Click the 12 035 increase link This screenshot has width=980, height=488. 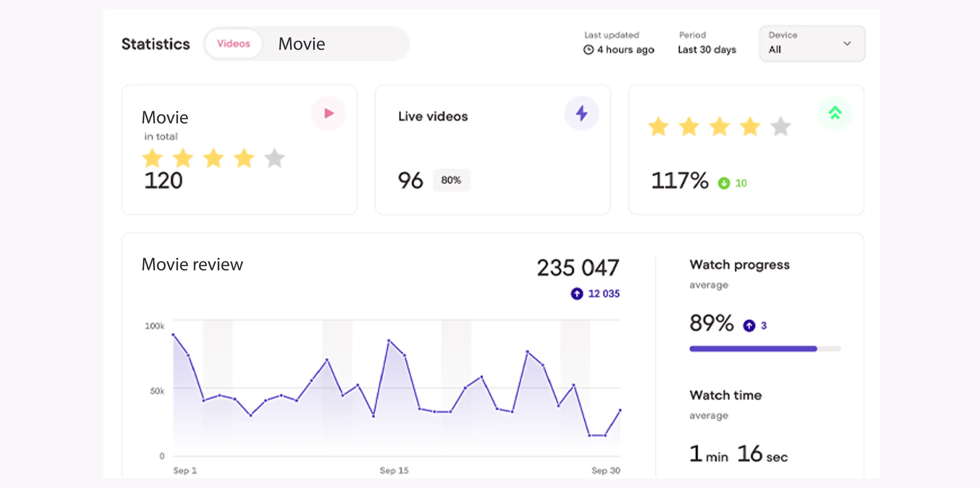603,294
